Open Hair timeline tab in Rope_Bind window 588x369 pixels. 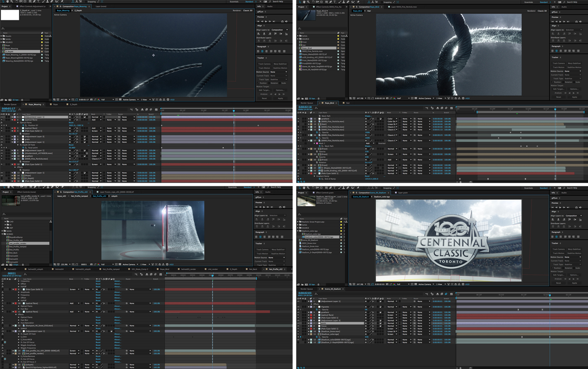tap(347, 103)
